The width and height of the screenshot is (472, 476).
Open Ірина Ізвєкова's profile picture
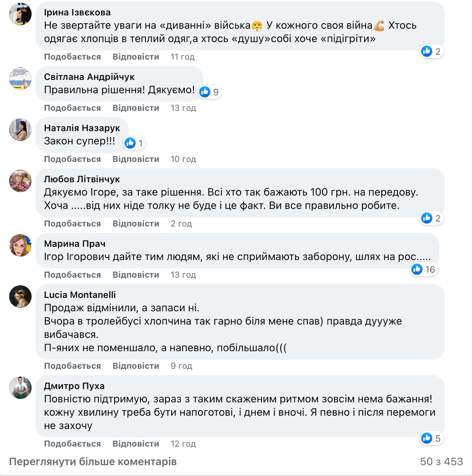(x=20, y=15)
